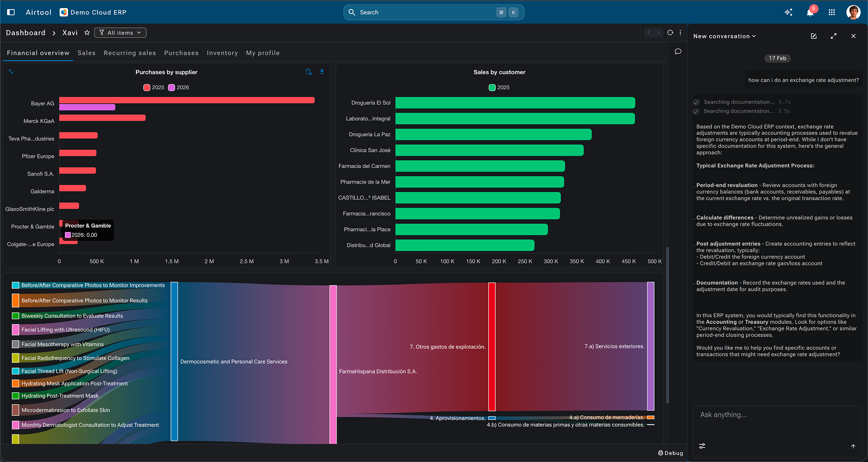This screenshot has width=868, height=462.
Task: Toggle the 2025 series in Sales legend
Action: tap(499, 87)
